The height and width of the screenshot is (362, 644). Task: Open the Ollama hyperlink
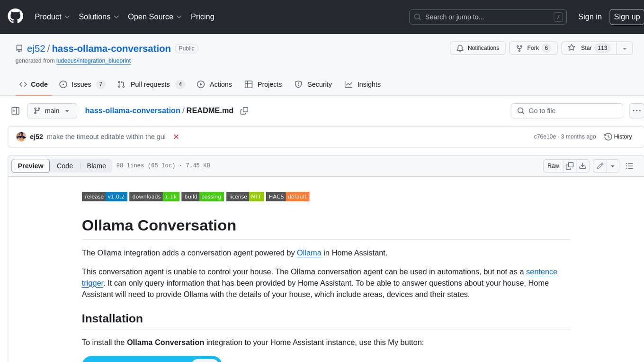click(309, 253)
